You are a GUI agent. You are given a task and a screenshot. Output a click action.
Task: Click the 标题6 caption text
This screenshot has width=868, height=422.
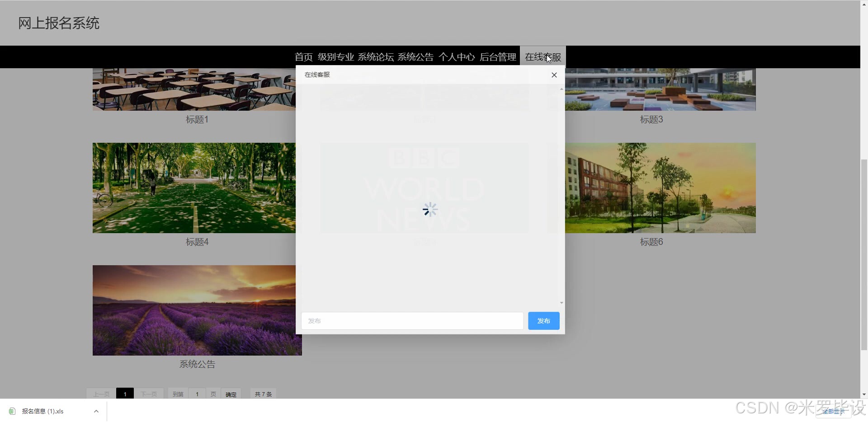coord(651,242)
